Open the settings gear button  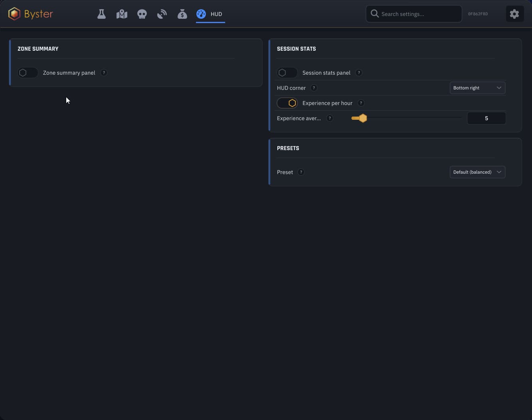coord(514,14)
